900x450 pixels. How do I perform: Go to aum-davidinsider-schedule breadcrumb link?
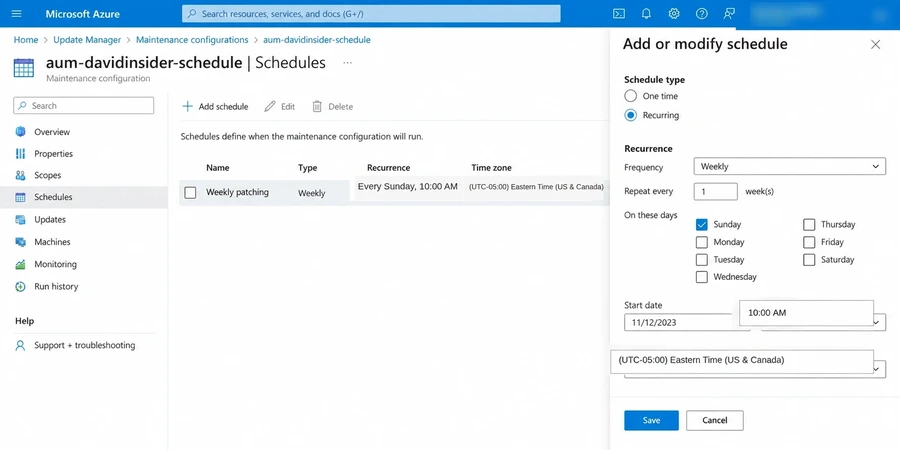tap(317, 40)
